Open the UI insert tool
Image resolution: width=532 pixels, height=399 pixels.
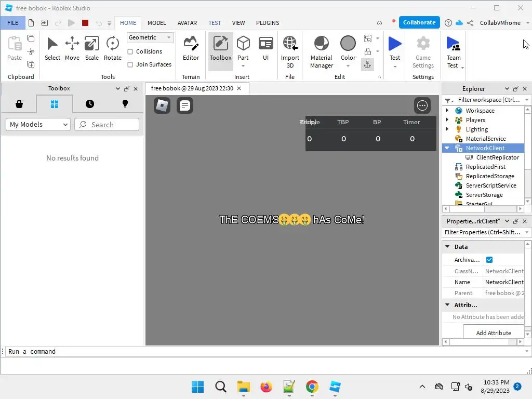click(265, 49)
